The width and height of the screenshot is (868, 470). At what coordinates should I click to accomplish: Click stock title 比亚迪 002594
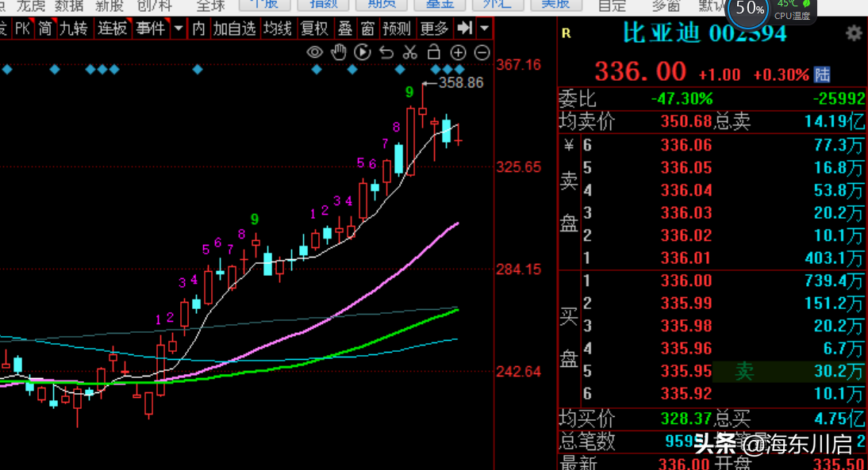click(704, 33)
